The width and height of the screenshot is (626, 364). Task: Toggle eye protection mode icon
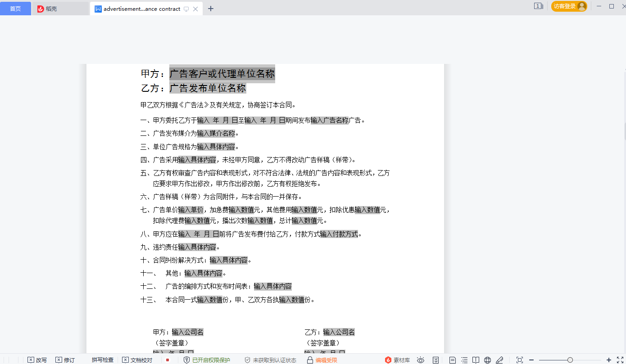click(x=421, y=360)
